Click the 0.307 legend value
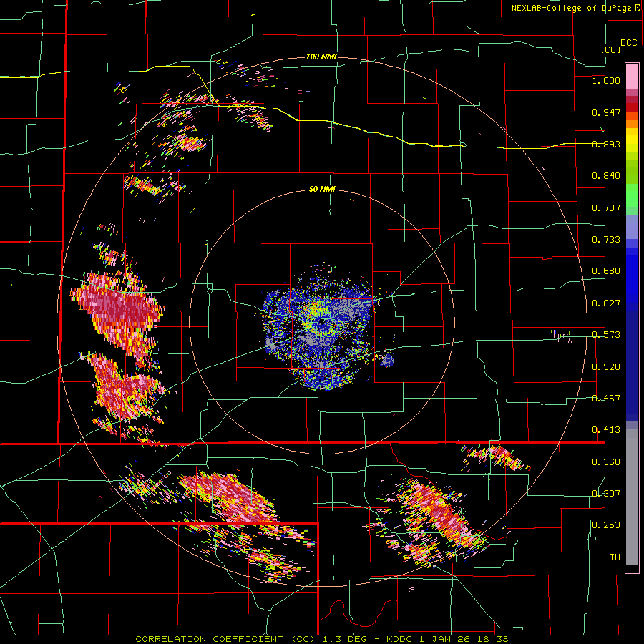 606,494
